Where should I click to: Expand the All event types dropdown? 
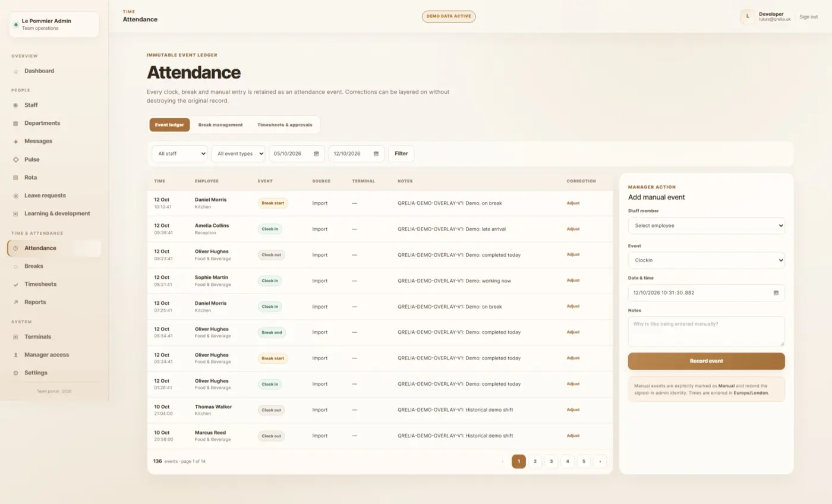(238, 154)
